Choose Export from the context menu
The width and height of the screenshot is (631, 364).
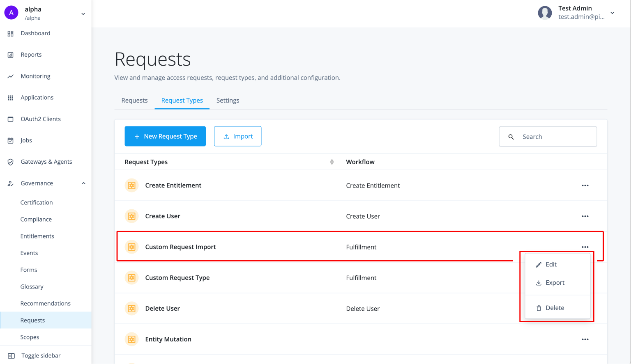point(555,283)
